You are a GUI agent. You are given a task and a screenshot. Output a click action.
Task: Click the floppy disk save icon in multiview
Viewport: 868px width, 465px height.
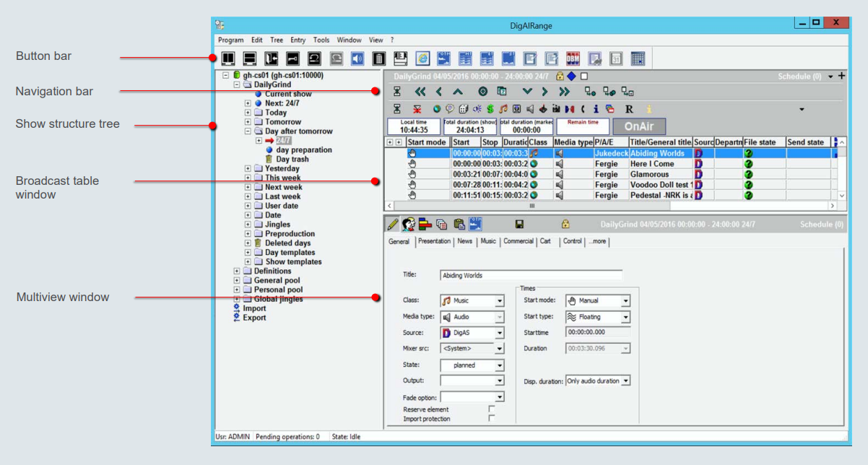519,225
